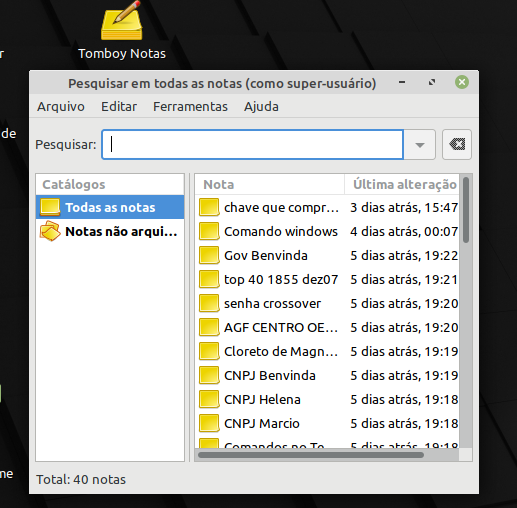Screen dimensions: 517x508
Task: Open the Editar menu
Action: 119,107
